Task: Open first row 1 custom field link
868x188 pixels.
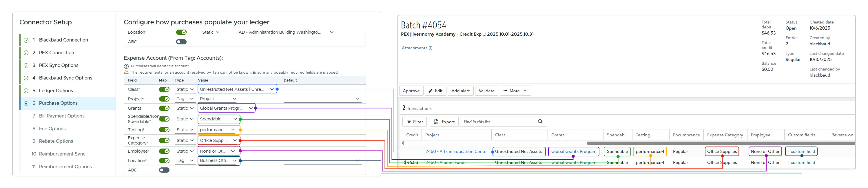Action: tap(801, 152)
